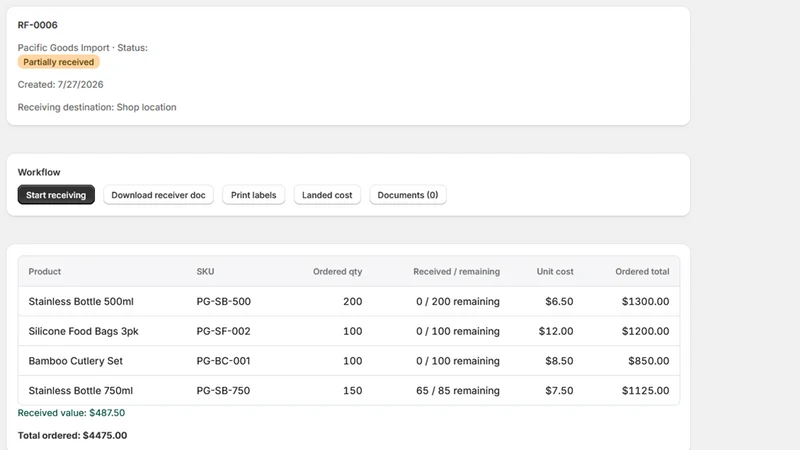Select the Stainless Bottle 750ml product
The image size is (800, 450).
81,390
